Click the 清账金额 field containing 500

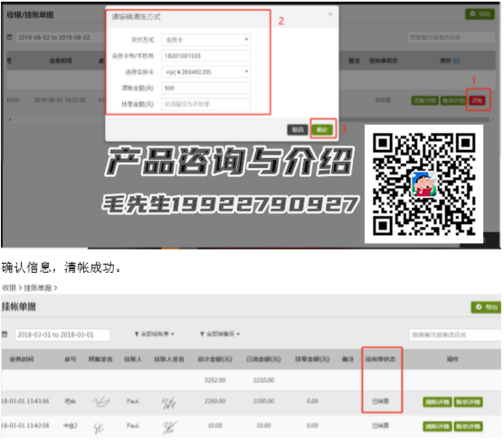point(206,88)
